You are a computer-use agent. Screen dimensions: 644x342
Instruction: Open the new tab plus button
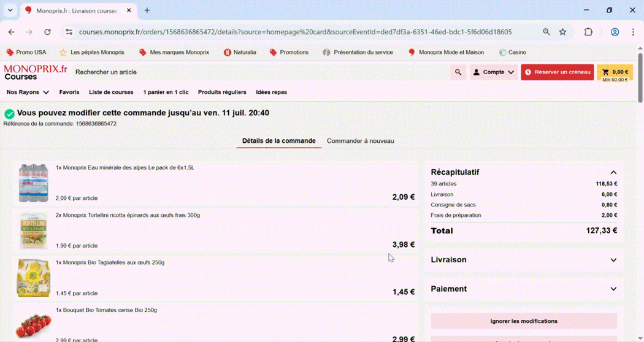[147, 10]
